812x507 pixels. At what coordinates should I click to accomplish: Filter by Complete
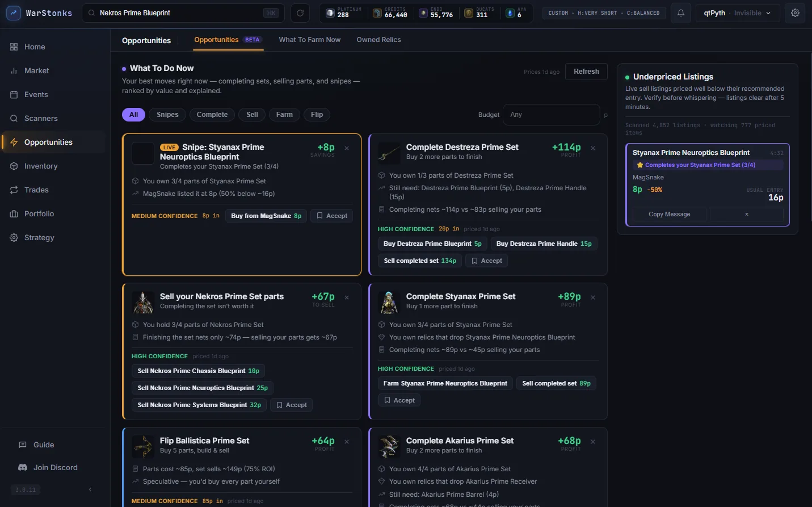[x=212, y=115]
